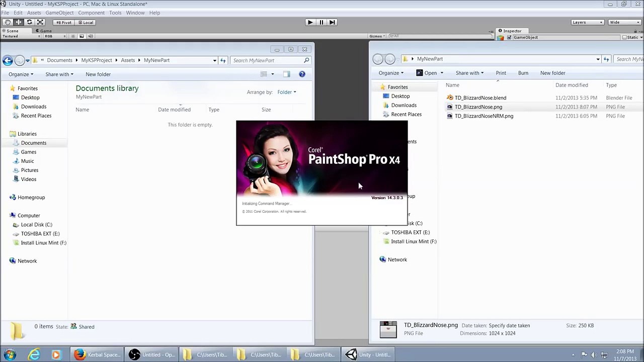This screenshot has height=362, width=644.
Task: Uncheck the GameObject active checkbox in Inspector
Action: tap(509, 37)
